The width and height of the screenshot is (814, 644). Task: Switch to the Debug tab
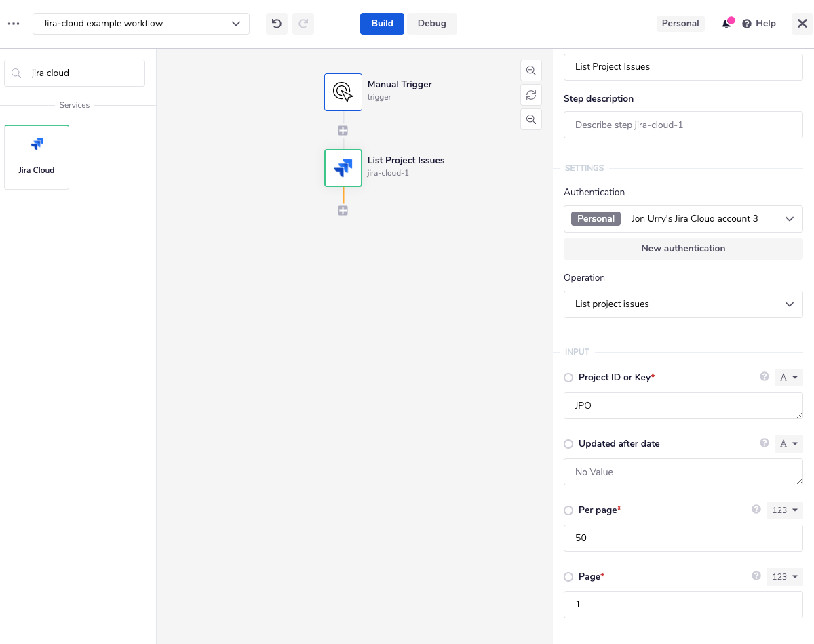[431, 23]
